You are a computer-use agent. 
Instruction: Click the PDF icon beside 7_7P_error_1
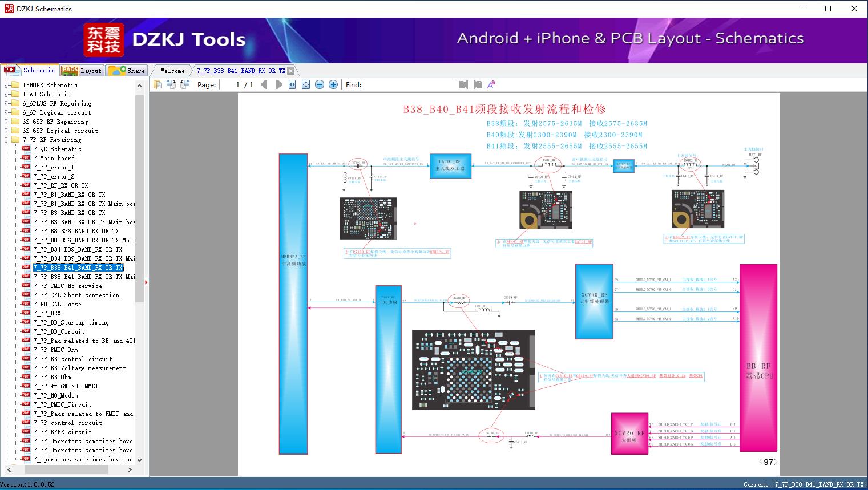coord(26,167)
